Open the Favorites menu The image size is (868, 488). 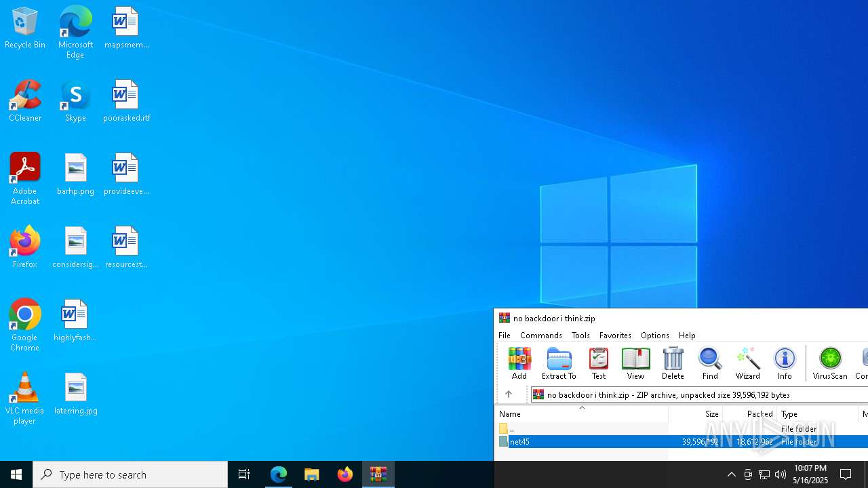point(615,335)
